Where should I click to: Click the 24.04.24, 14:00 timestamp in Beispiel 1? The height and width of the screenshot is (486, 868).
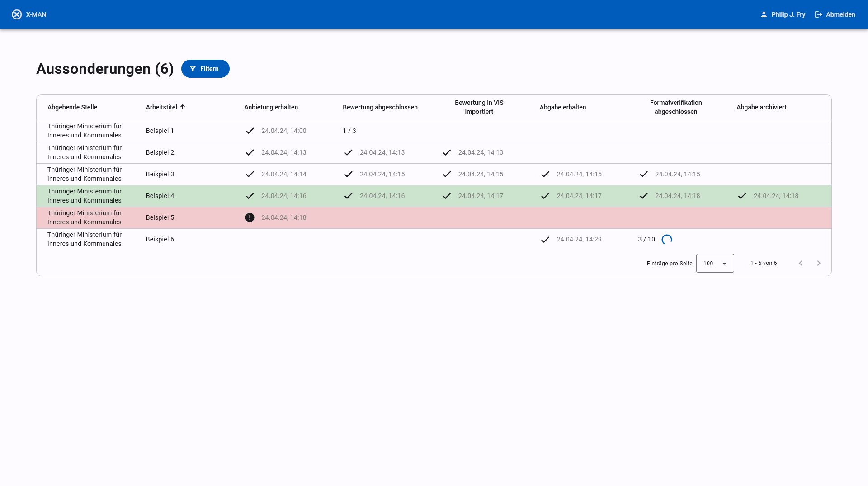point(284,131)
